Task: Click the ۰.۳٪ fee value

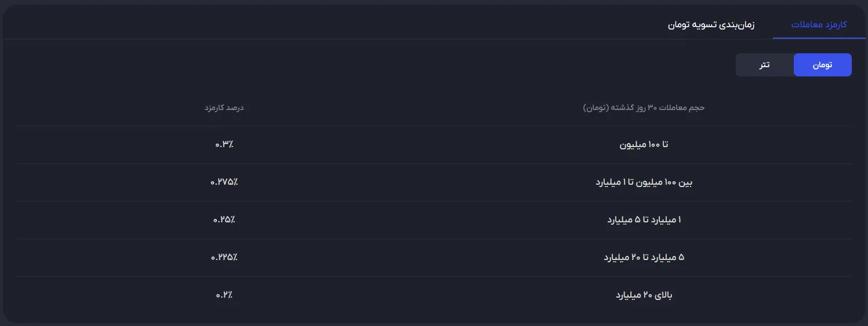Action: (x=224, y=145)
